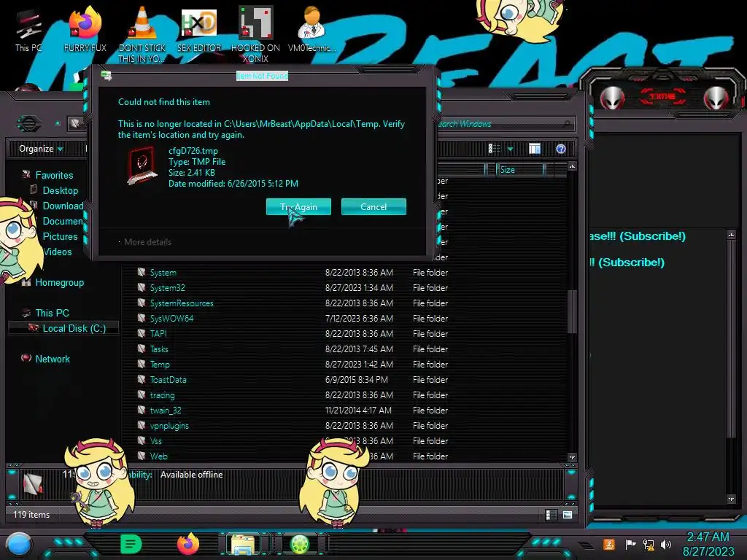Click the folder icon beside System32
This screenshot has width=747, height=560.
[x=142, y=287]
